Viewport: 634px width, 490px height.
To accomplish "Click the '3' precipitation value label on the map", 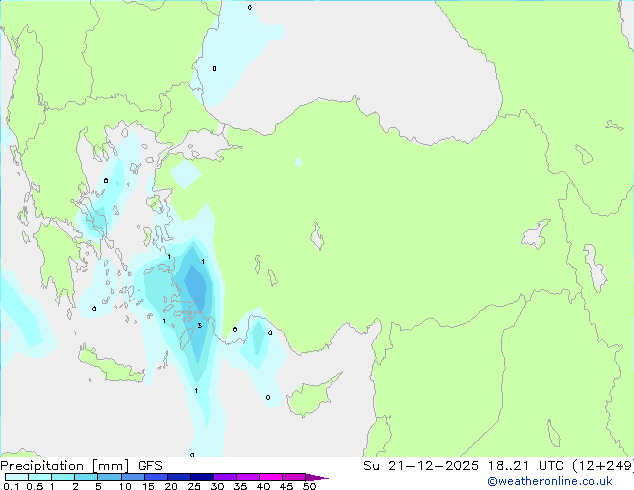I will 199,325.
